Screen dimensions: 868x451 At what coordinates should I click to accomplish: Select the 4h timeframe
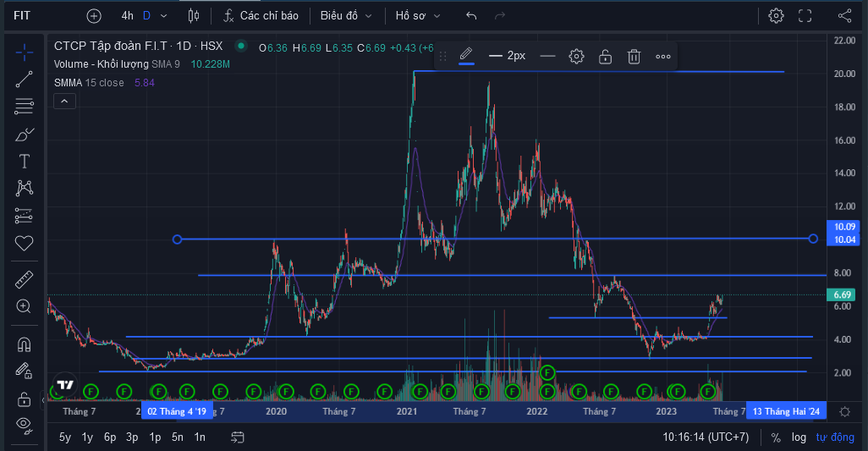[x=127, y=16]
